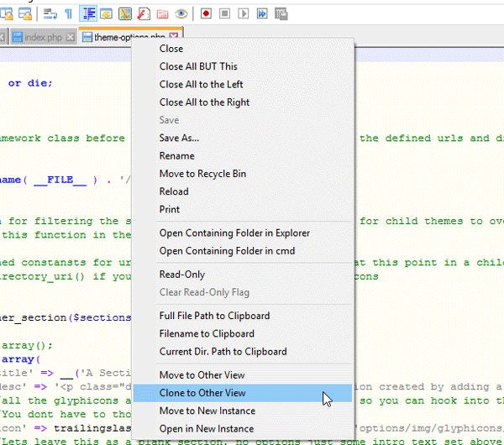Choose Full File Path to Clipboard
This screenshot has width=504, height=445.
[214, 316]
